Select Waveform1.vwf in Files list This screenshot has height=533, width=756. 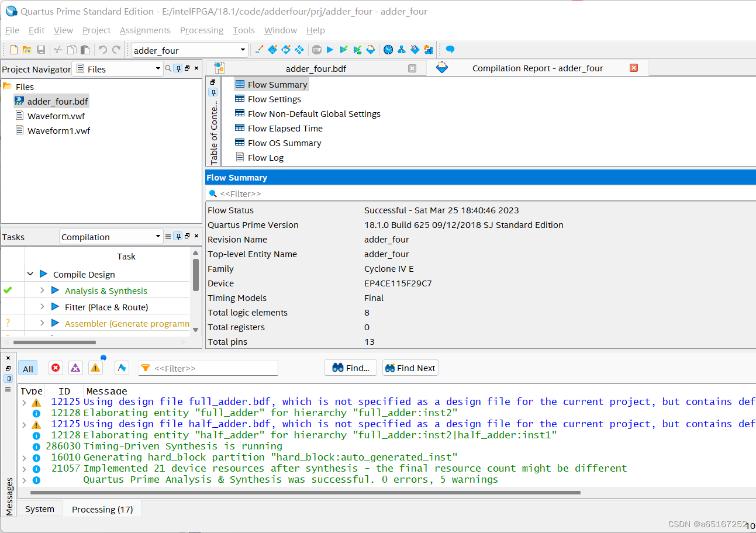click(58, 131)
